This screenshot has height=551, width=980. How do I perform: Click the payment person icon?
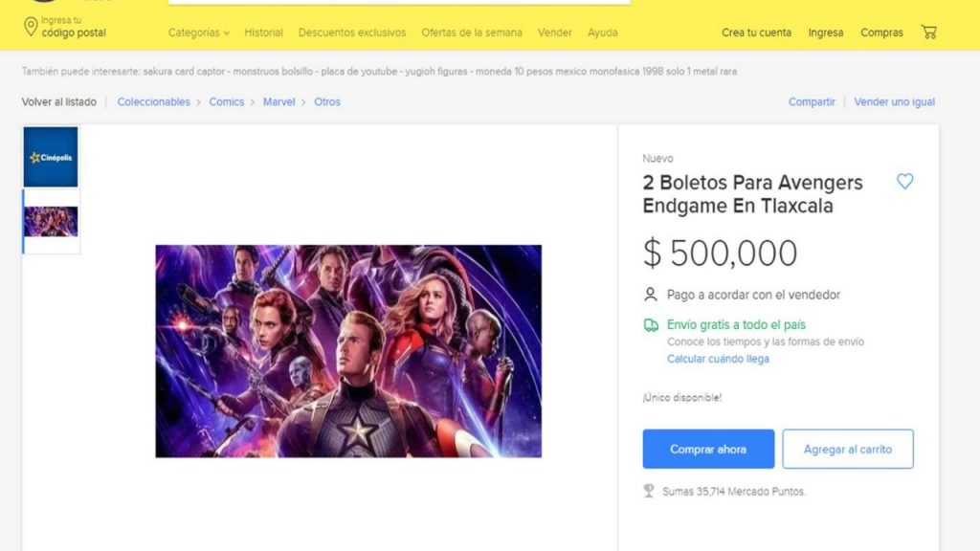[651, 295]
